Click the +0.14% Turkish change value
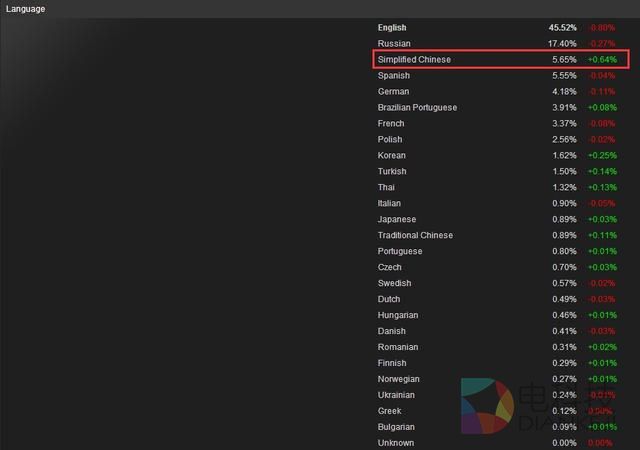Viewport: 640px width, 450px height. pos(602,172)
